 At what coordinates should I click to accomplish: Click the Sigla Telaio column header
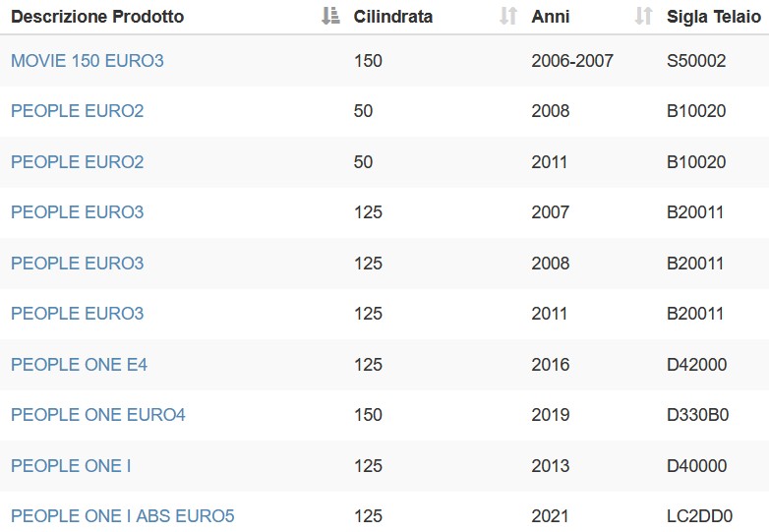[x=714, y=17]
